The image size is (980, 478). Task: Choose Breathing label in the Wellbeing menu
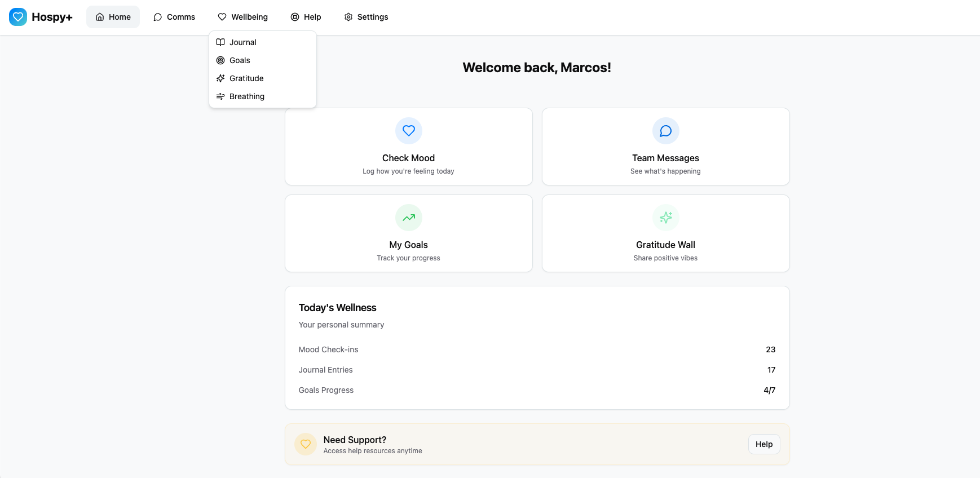point(247,96)
